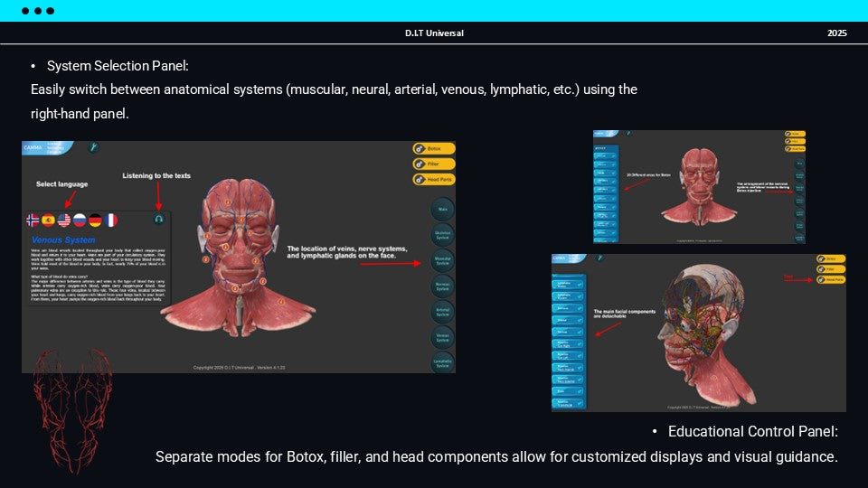
Task: Select the Norwegian flag language icon
Action: click(33, 220)
